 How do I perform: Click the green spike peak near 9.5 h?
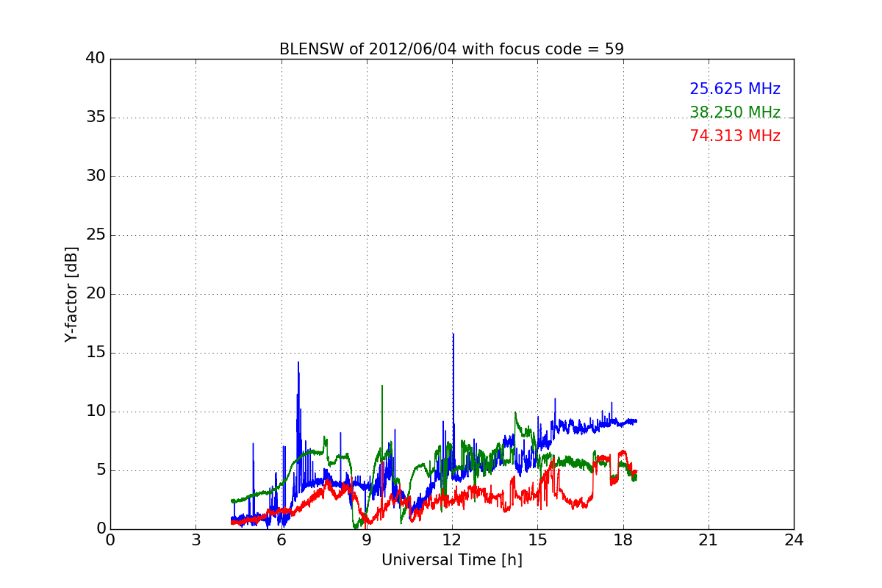382,386
